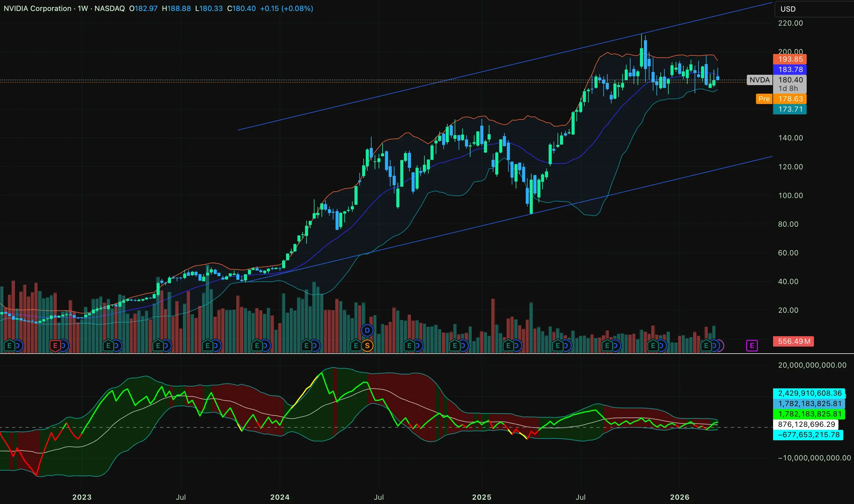The image size is (854, 504).
Task: Click the NVIDIA Corporation symbol title
Action: [37, 9]
